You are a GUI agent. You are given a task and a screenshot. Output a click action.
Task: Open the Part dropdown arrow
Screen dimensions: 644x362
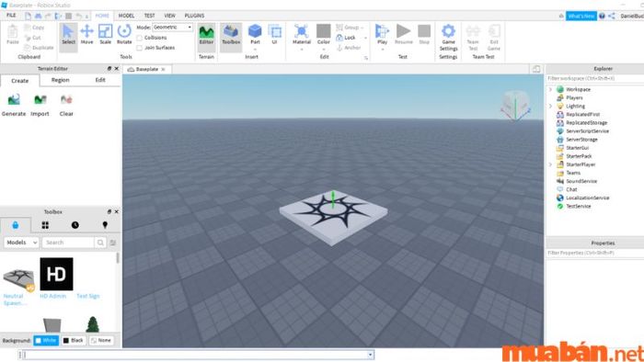pos(255,50)
